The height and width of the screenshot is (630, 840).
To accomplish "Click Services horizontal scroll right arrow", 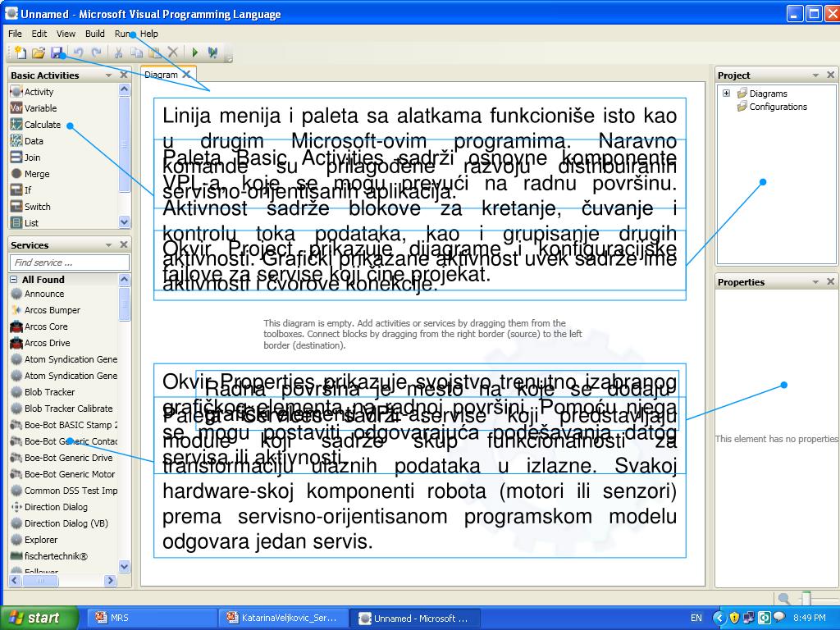I will click(111, 580).
